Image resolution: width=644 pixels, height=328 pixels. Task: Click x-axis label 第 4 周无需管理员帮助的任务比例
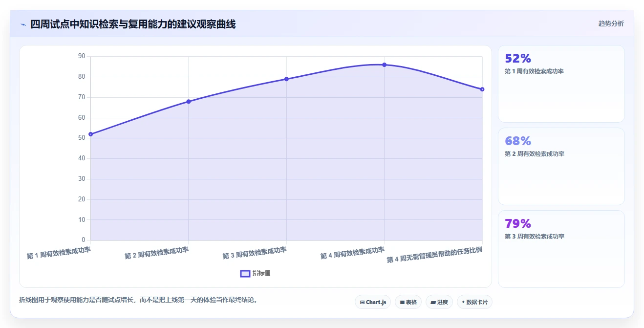click(435, 255)
